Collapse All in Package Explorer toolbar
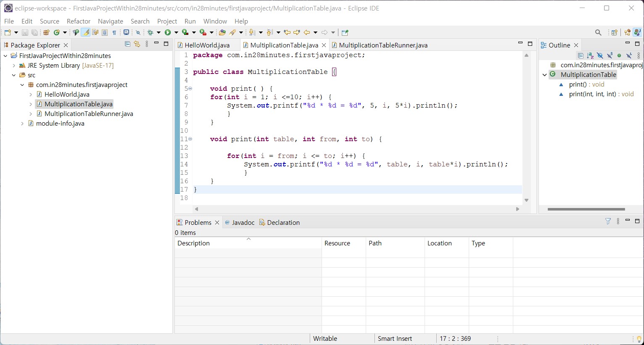Screen dimensions: 644x345 click(127, 44)
